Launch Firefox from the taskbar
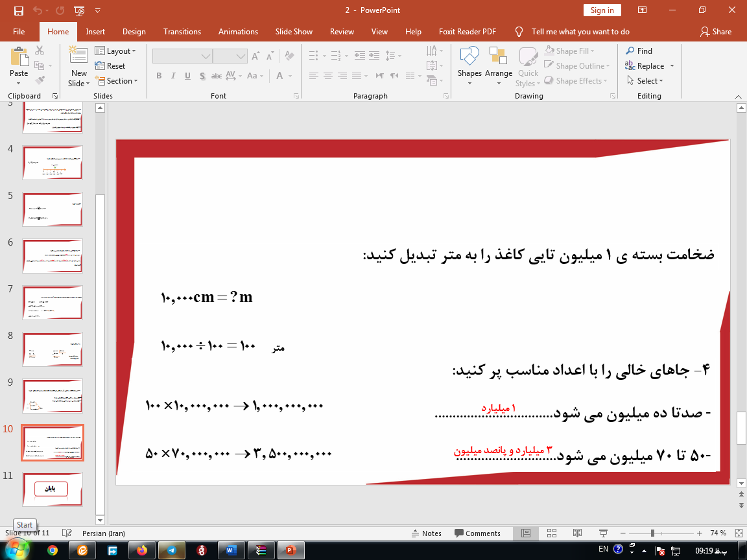The height and width of the screenshot is (560, 747). 142,550
